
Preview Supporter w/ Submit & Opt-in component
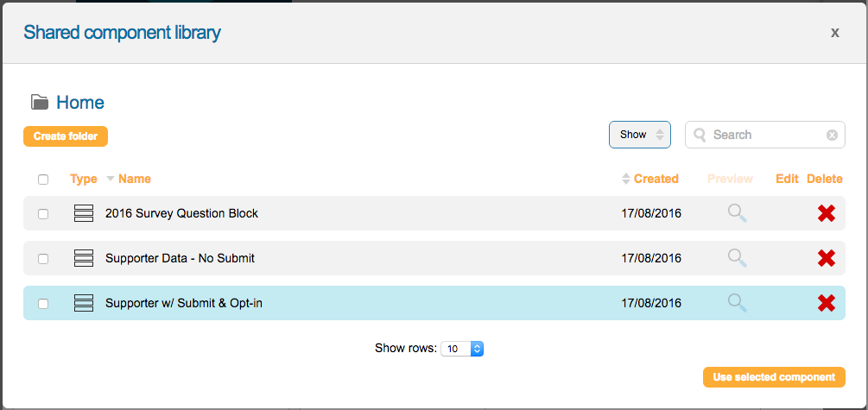pyautogui.click(x=737, y=303)
